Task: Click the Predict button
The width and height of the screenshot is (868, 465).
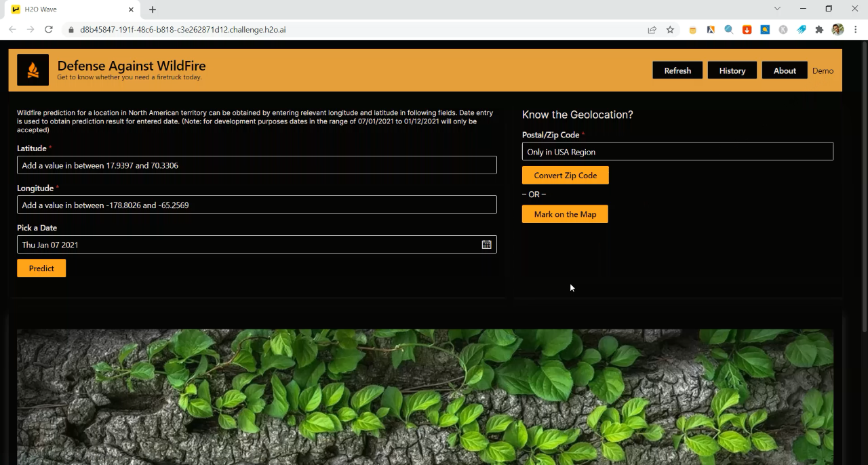Action: [41, 268]
